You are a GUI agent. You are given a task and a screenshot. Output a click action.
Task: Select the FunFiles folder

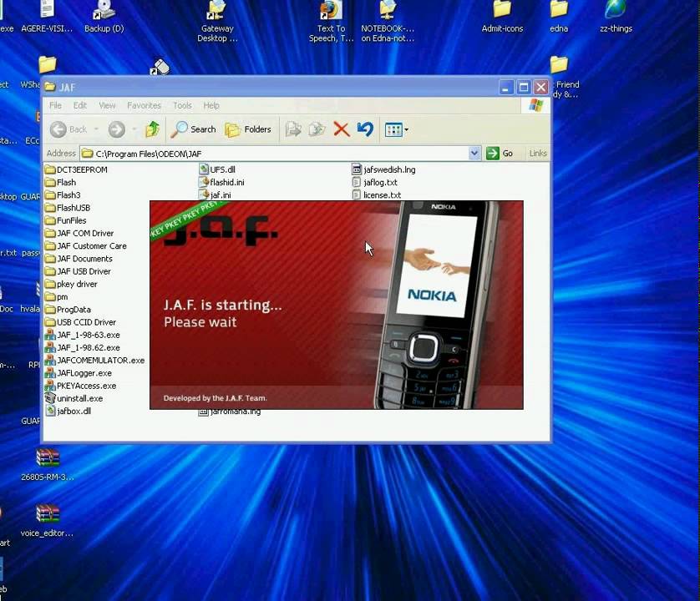coord(66,220)
